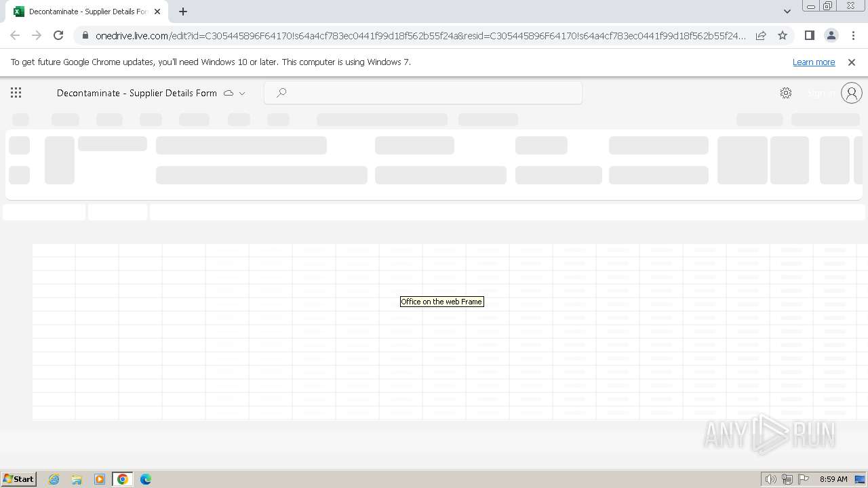The width and height of the screenshot is (868, 488).
Task: Open the Office app launcher grid
Action: [x=16, y=93]
